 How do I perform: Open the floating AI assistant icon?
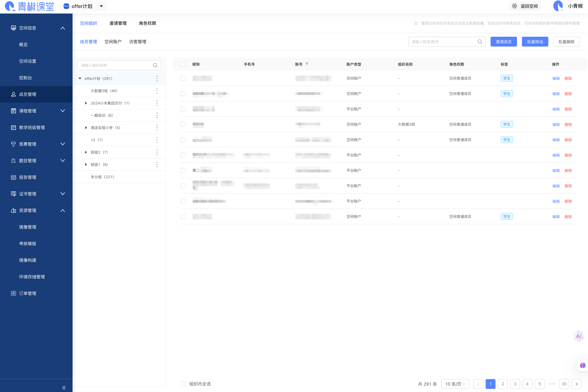(578, 336)
